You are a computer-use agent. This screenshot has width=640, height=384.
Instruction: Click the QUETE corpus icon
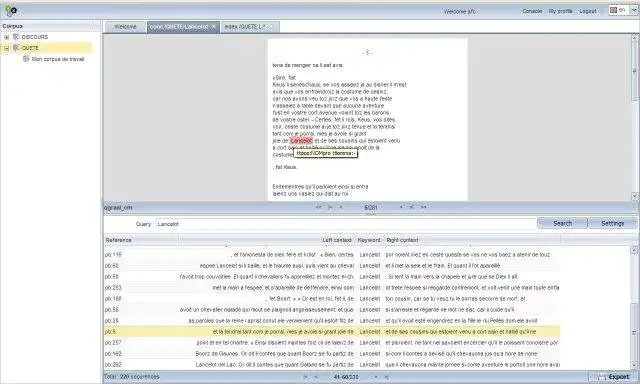pos(16,48)
